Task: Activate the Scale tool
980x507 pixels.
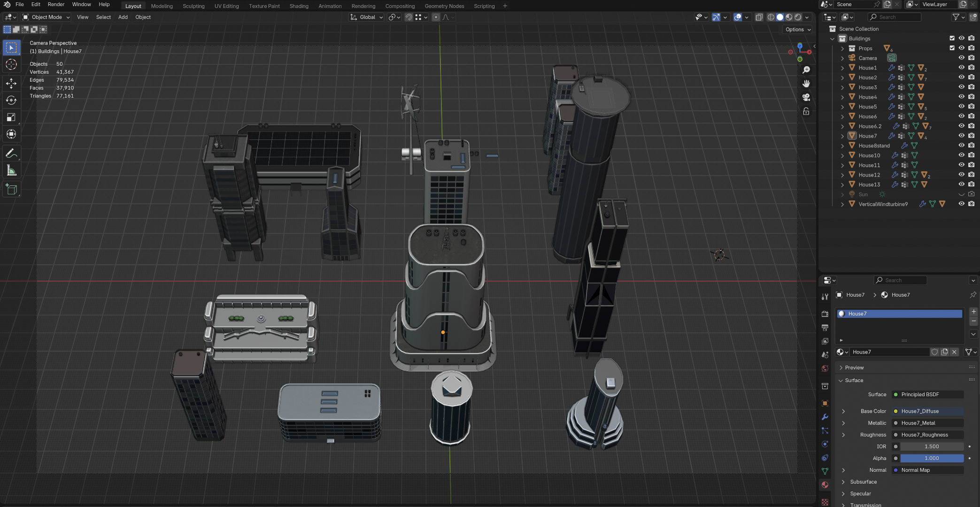Action: (x=11, y=117)
